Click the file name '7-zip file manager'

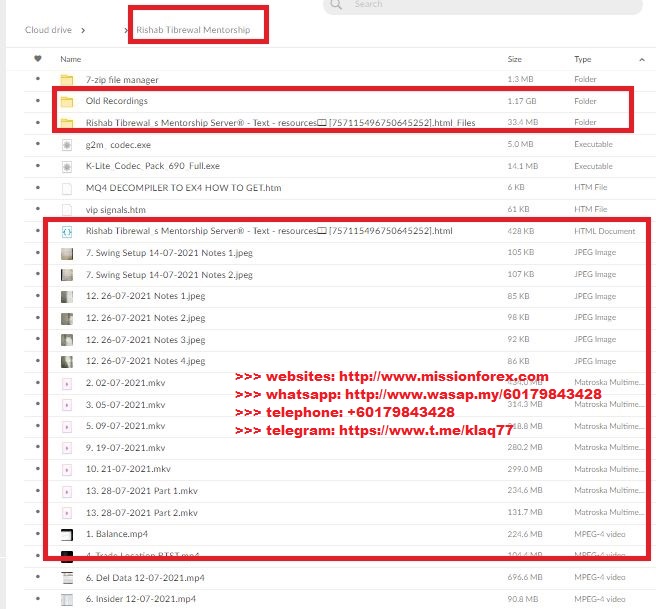tap(122, 80)
